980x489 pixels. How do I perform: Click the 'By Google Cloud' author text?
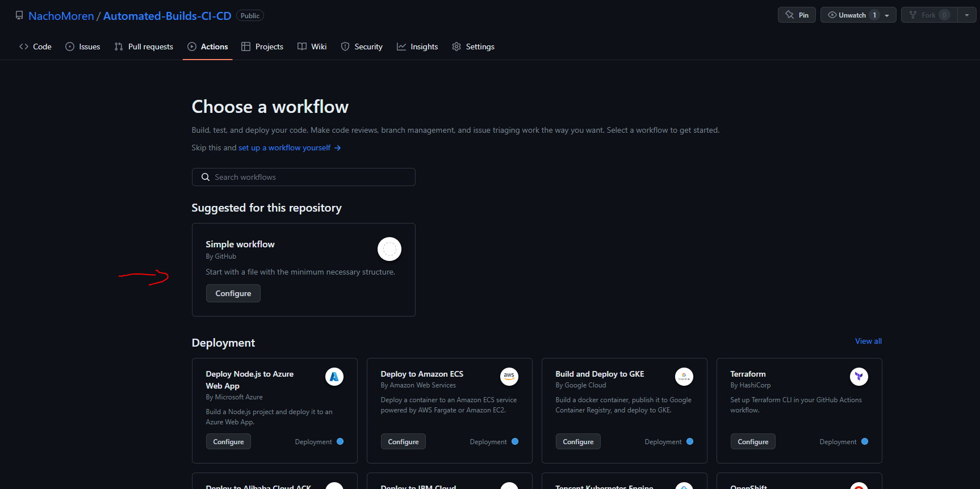click(x=581, y=385)
